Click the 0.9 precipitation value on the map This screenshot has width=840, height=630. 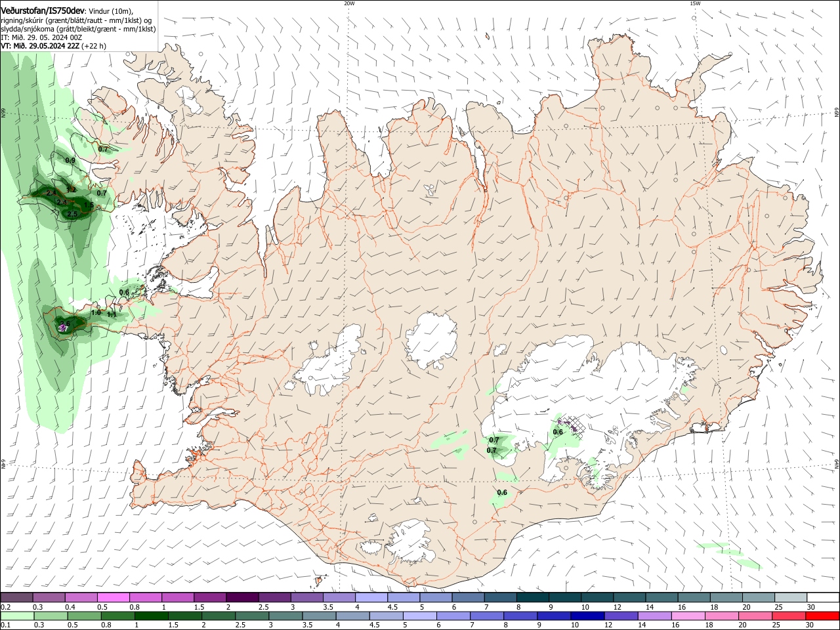[x=70, y=160]
